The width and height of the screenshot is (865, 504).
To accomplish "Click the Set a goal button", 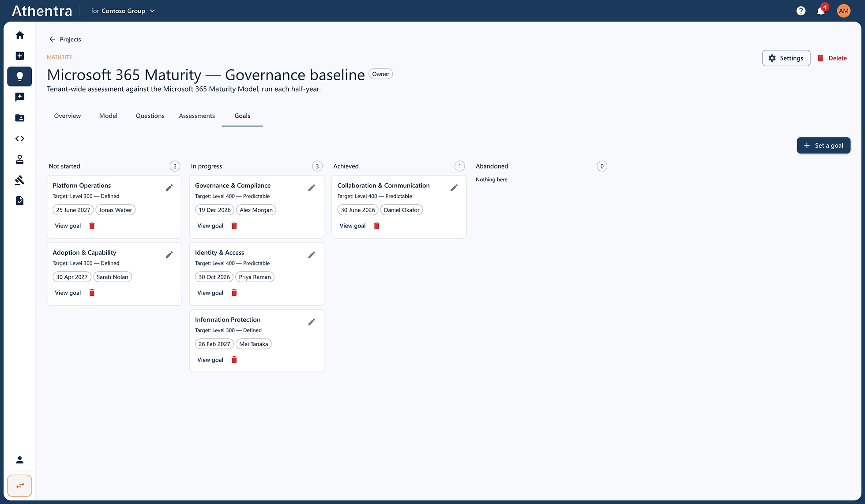I will pyautogui.click(x=824, y=146).
